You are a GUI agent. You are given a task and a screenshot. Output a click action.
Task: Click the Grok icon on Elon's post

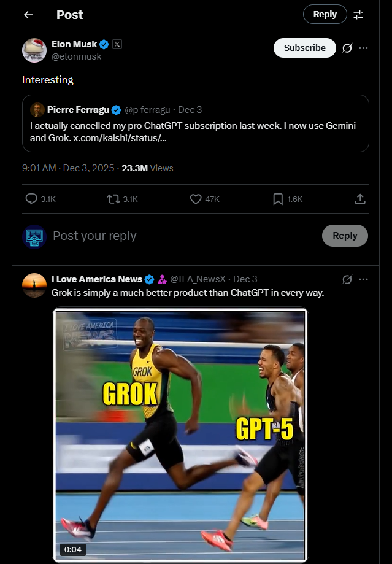(x=347, y=48)
